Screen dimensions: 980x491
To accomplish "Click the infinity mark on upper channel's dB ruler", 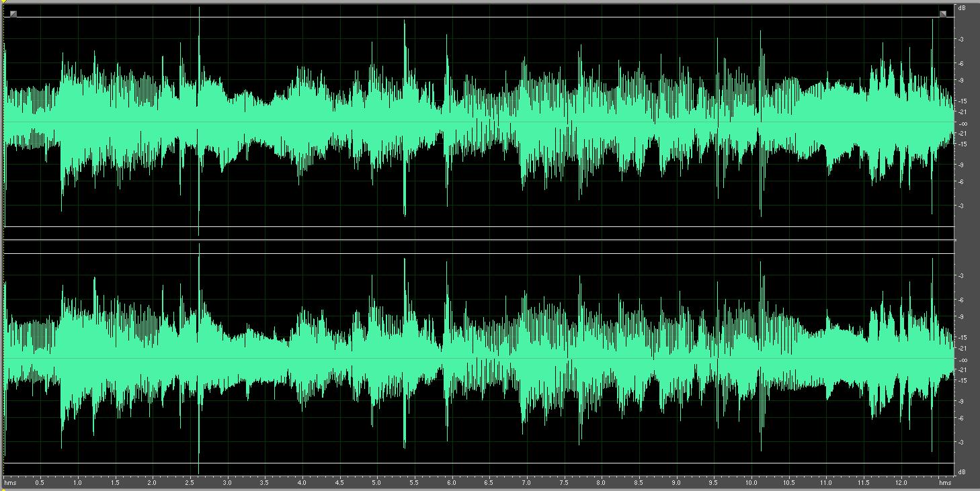I will [963, 124].
